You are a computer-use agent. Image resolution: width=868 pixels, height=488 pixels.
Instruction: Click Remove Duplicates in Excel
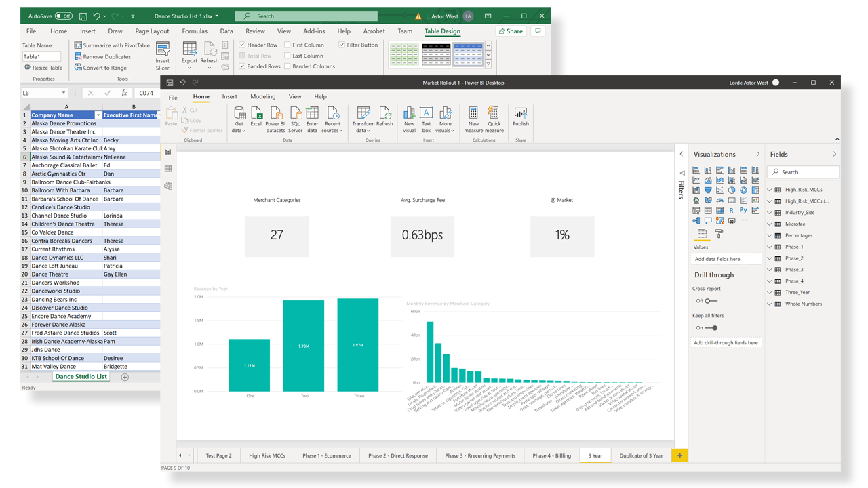tap(102, 57)
